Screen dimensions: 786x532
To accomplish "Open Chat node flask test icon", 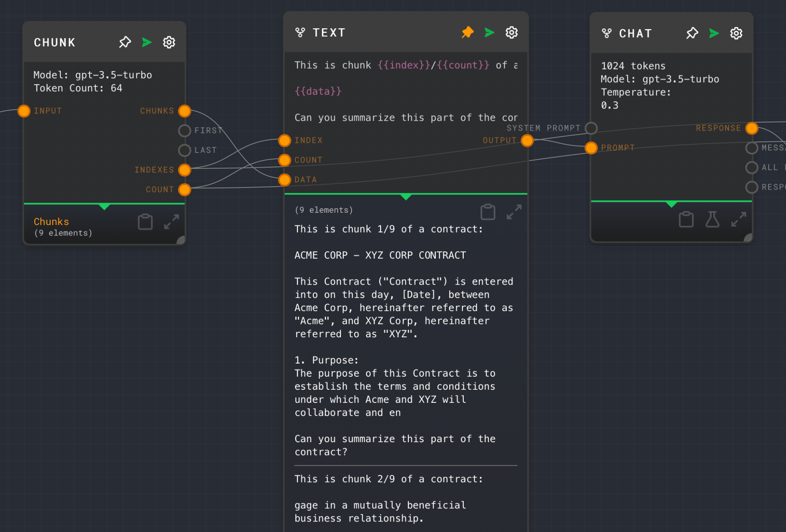I will pos(713,220).
